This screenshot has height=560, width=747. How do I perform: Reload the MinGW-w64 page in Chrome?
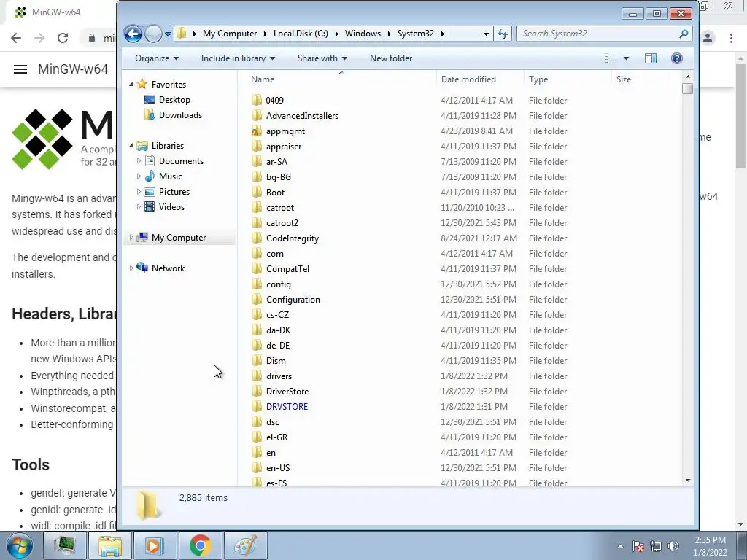point(63,38)
